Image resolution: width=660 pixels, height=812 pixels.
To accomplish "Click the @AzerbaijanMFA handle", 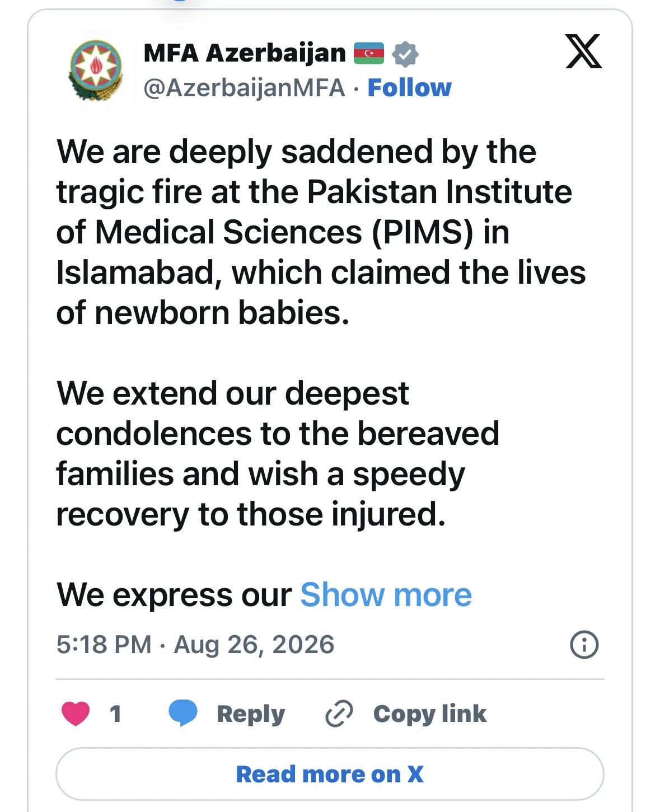I will [244, 88].
